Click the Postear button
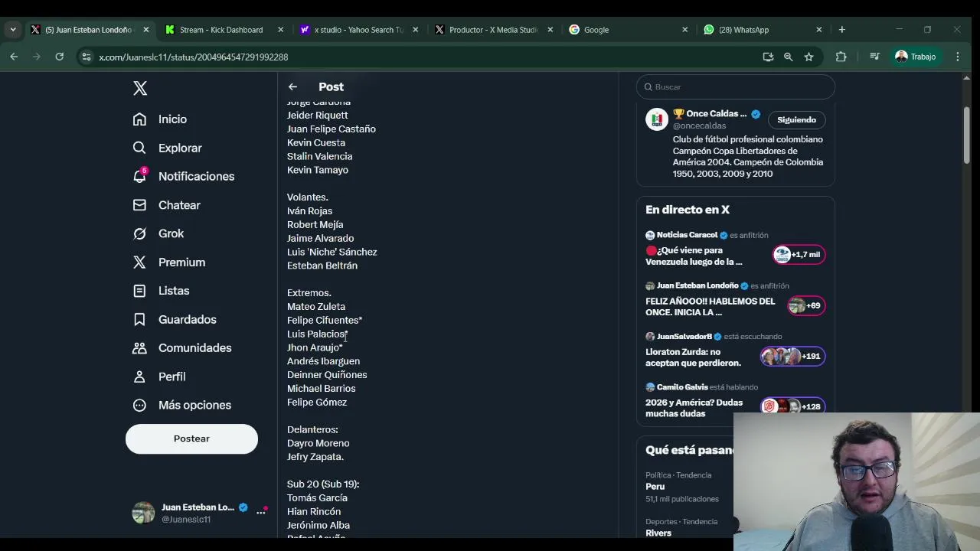 [x=191, y=439]
